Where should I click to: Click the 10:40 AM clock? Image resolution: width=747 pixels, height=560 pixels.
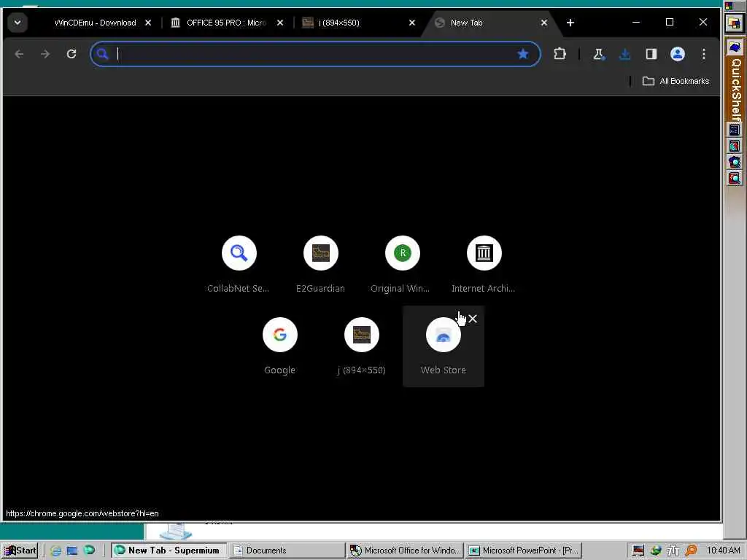tap(723, 551)
